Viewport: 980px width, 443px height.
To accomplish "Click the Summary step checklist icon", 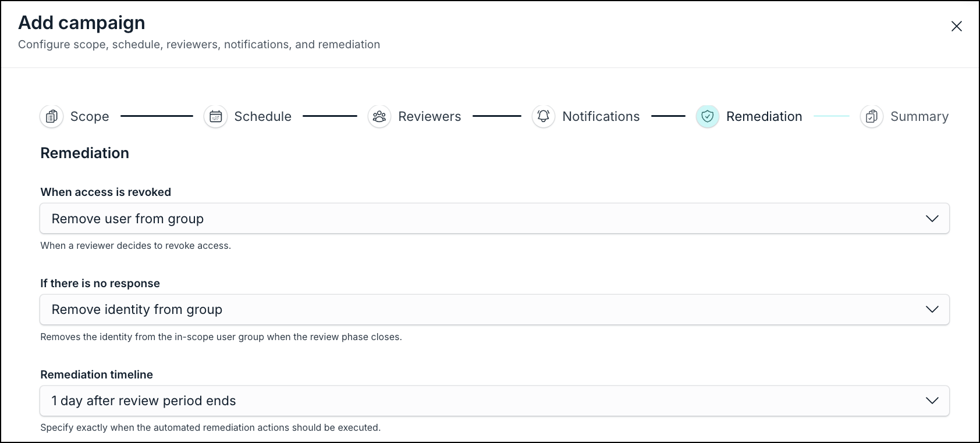I will (x=872, y=116).
